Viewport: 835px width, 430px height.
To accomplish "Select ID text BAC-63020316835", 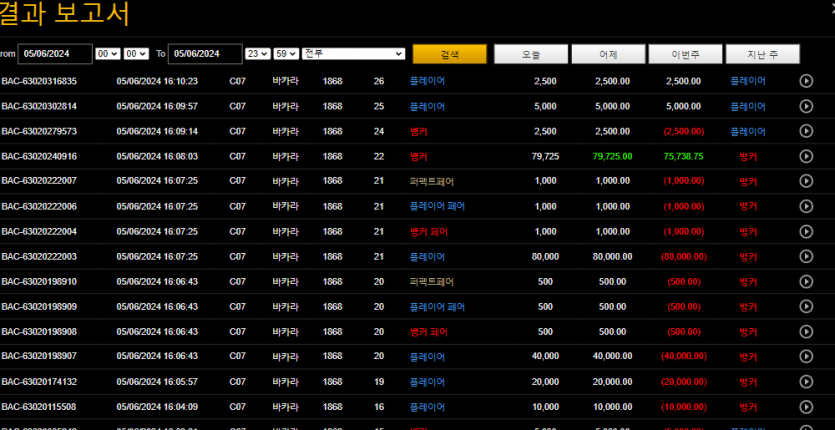I will click(39, 82).
